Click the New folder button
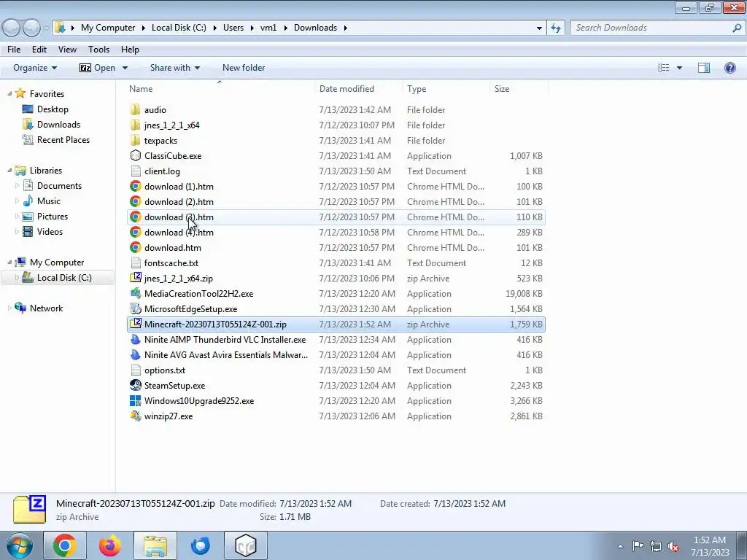Viewport: 747px width, 560px height. coord(244,68)
